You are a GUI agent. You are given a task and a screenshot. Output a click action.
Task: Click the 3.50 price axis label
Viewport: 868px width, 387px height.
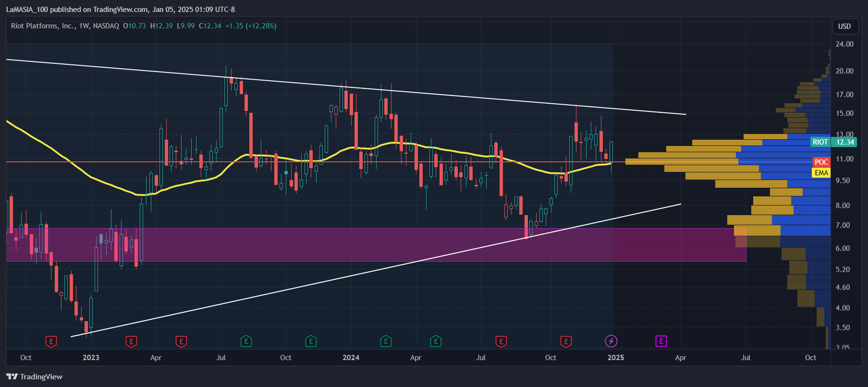[x=843, y=327]
